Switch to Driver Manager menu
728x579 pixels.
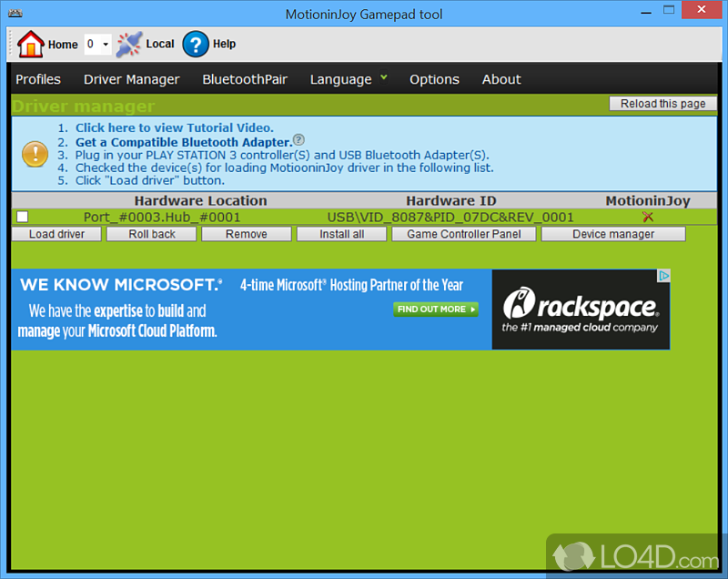(131, 79)
